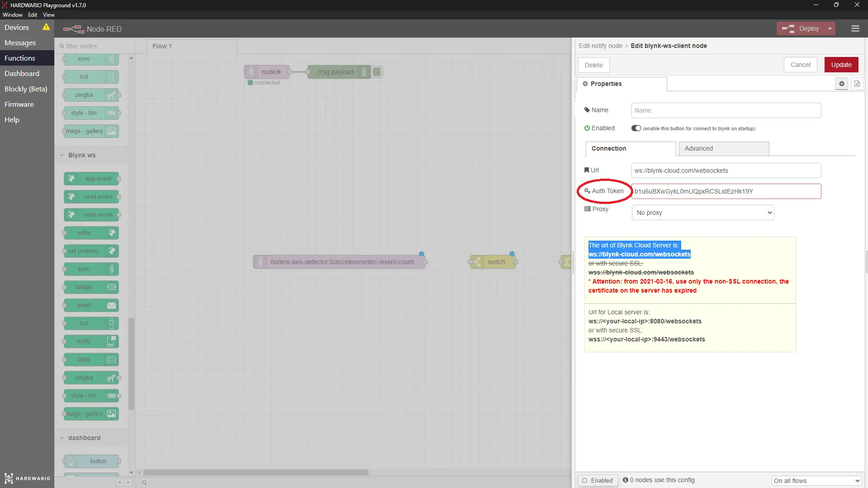Pick the set property node

point(91,251)
